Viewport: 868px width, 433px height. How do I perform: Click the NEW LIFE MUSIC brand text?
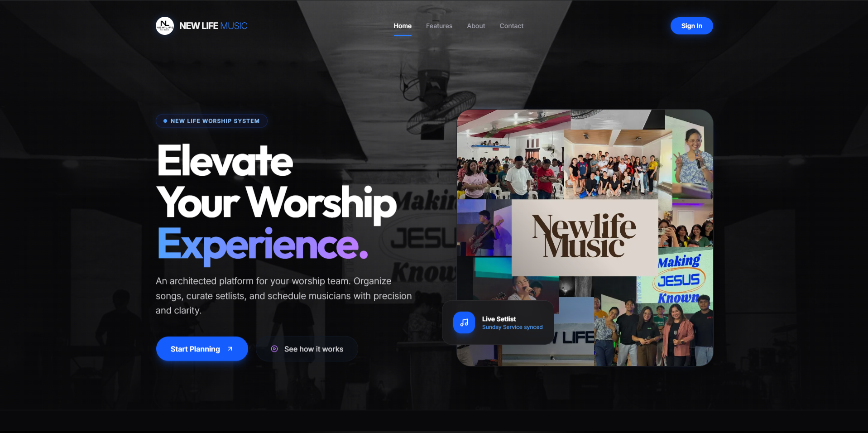(213, 26)
